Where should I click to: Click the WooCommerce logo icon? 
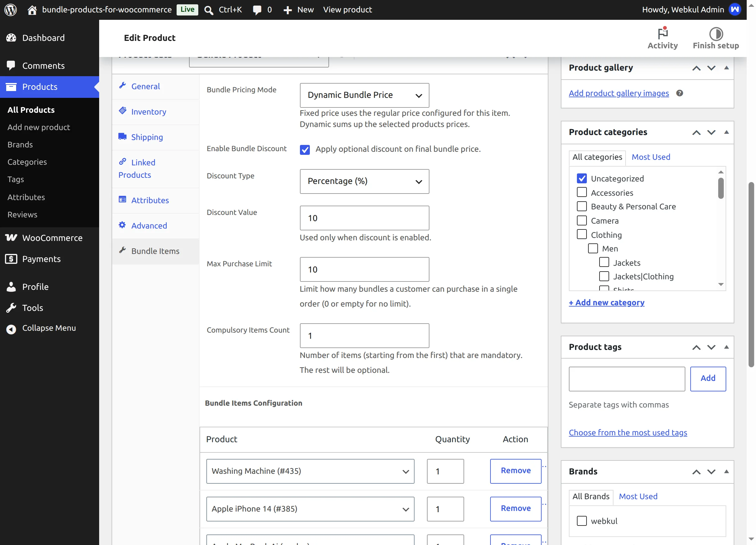click(x=11, y=238)
